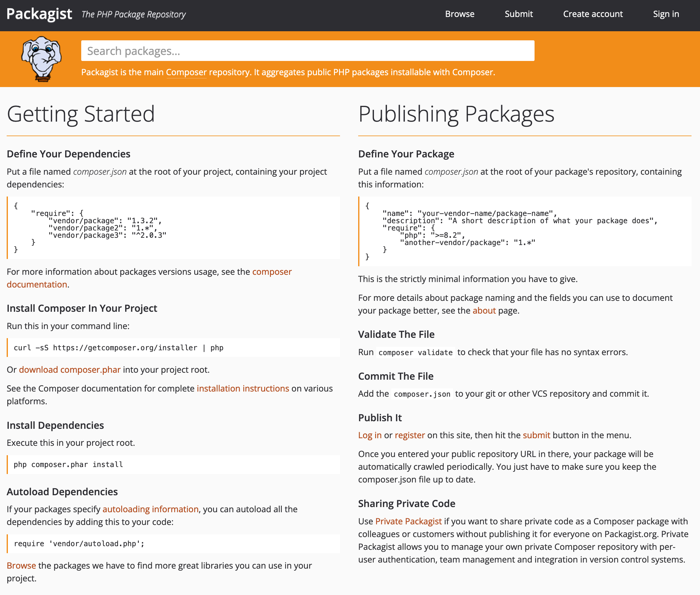The height and width of the screenshot is (595, 700).
Task: Click the Packagist site title
Action: [39, 14]
